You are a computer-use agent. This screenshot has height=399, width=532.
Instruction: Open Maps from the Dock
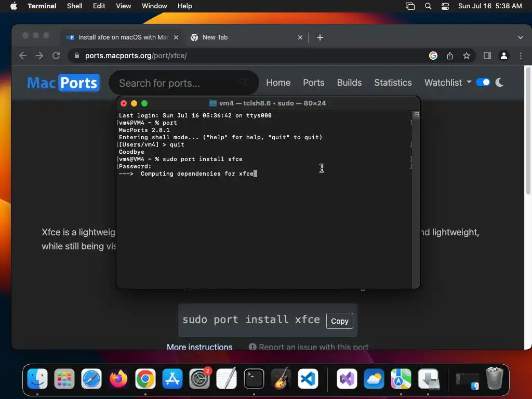pos(401,379)
